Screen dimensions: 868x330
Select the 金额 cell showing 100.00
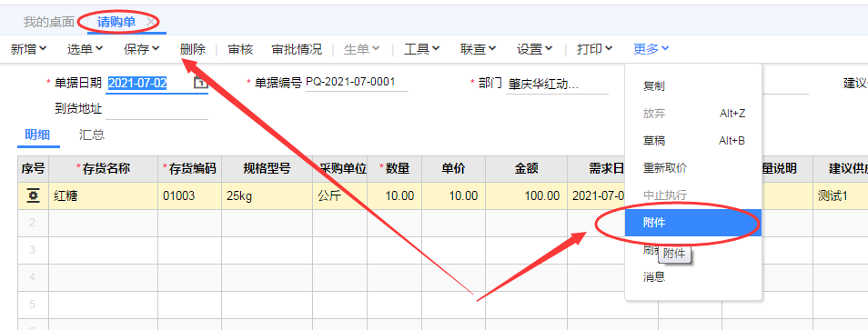click(x=527, y=195)
